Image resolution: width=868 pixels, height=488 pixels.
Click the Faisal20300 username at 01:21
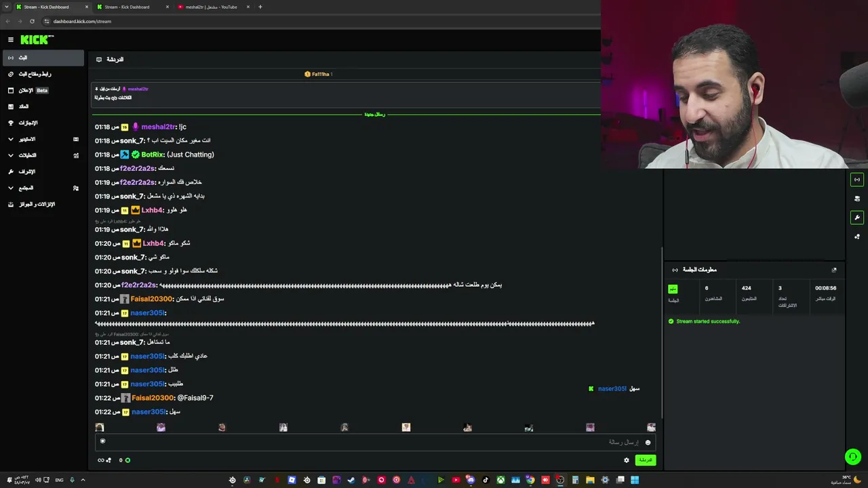152,299
